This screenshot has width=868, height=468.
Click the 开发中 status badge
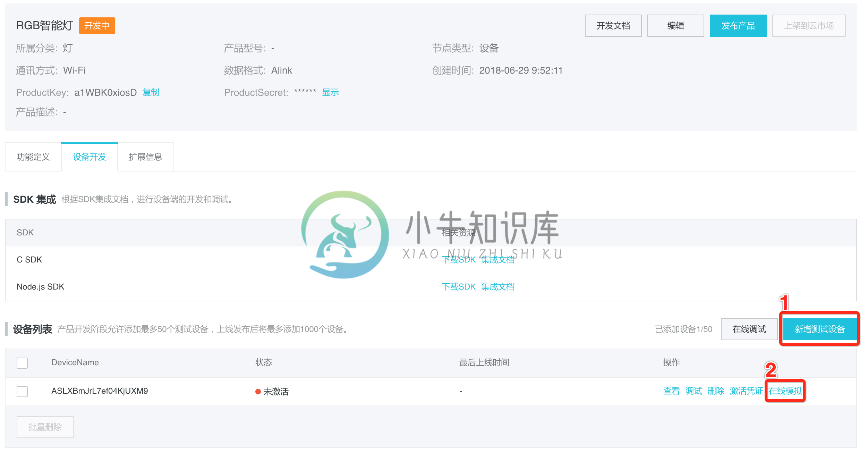click(97, 26)
